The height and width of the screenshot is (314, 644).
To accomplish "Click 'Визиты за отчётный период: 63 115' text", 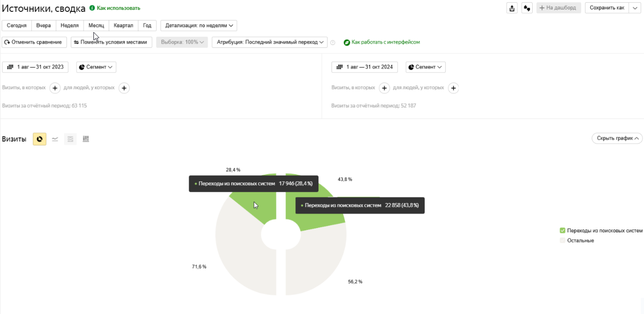I will tap(44, 106).
